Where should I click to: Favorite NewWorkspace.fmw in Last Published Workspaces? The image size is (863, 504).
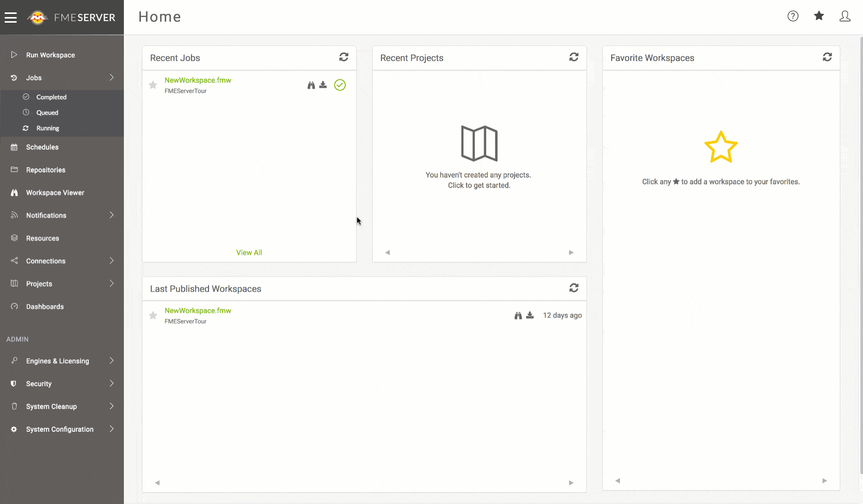153,315
